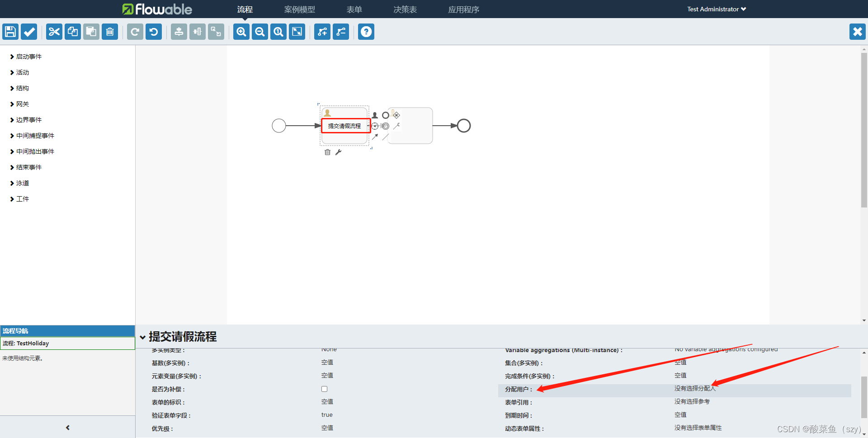Click the end event circle on canvas
This screenshot has height=438, width=868.
point(464,126)
